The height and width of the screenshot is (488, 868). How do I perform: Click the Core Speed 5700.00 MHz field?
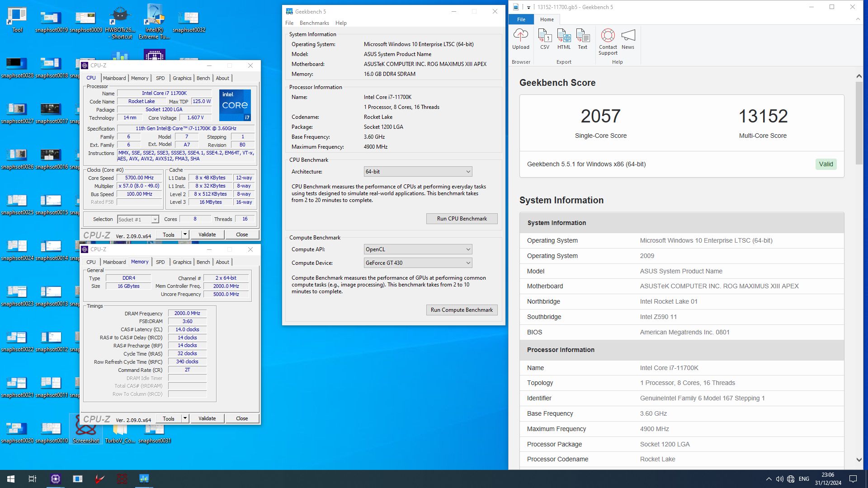point(140,178)
